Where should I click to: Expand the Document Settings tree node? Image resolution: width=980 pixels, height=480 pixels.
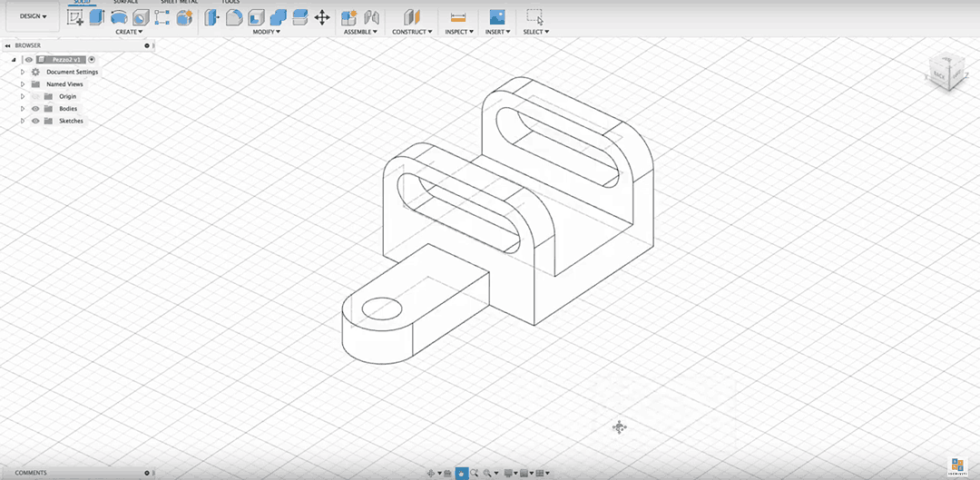tap(23, 72)
